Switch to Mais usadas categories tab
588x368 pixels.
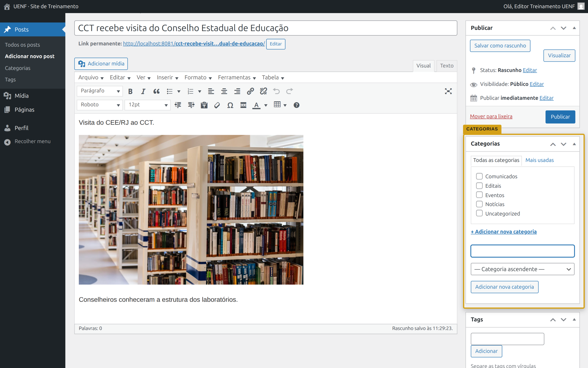coord(539,160)
